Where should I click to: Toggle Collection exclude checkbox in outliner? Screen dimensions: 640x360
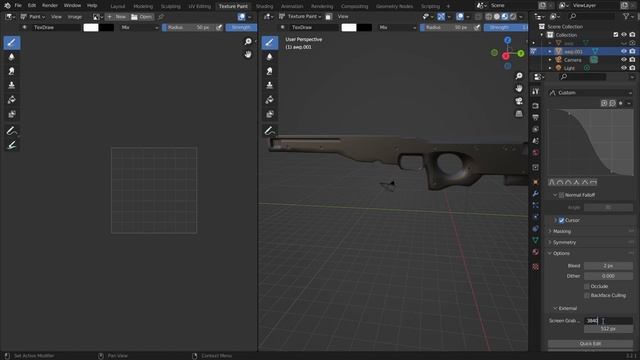pyautogui.click(x=616, y=35)
